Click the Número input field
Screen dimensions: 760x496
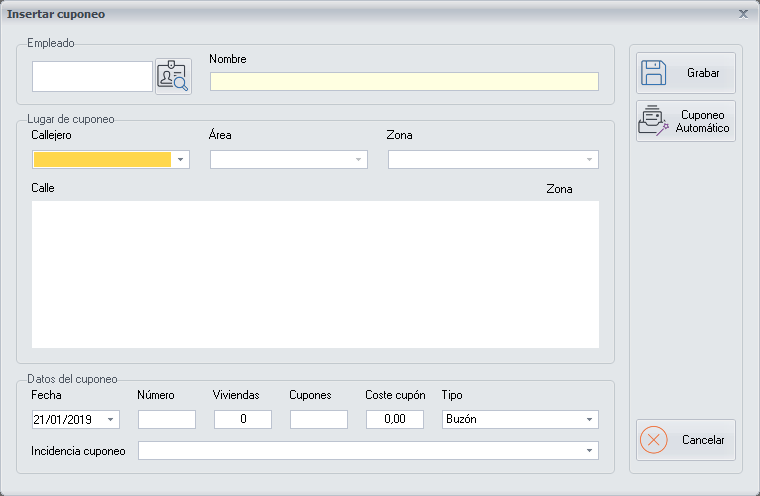[x=166, y=420]
